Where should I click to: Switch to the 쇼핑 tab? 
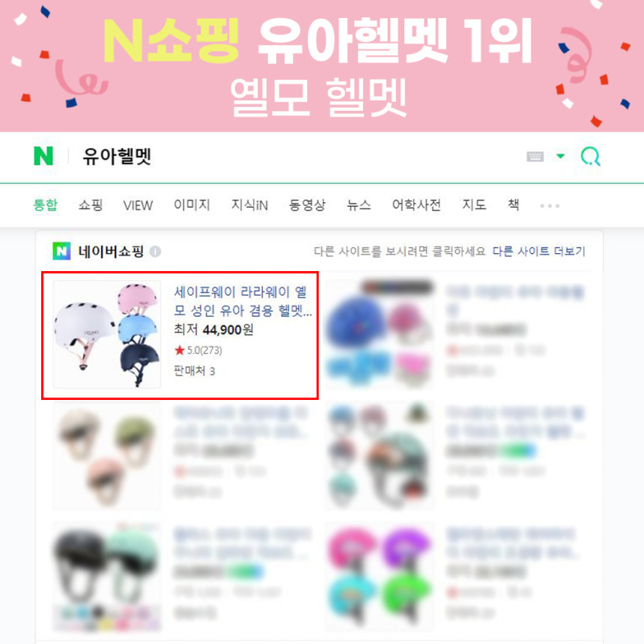tap(91, 204)
